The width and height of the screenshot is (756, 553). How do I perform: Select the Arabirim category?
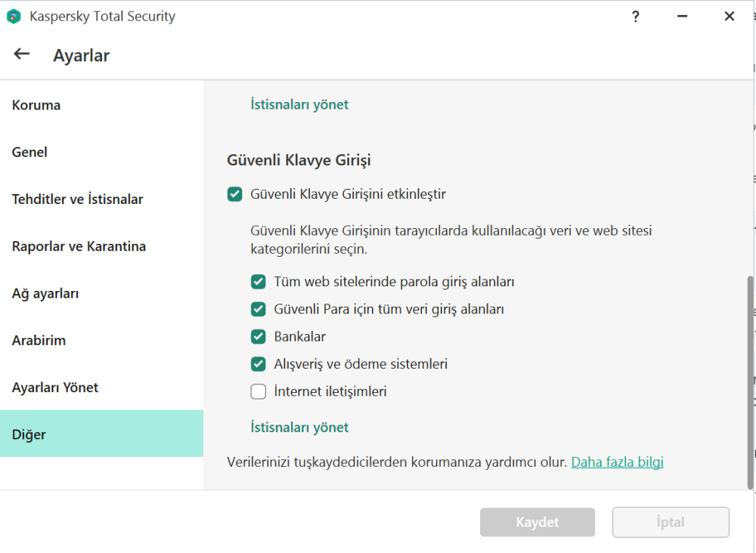point(39,340)
